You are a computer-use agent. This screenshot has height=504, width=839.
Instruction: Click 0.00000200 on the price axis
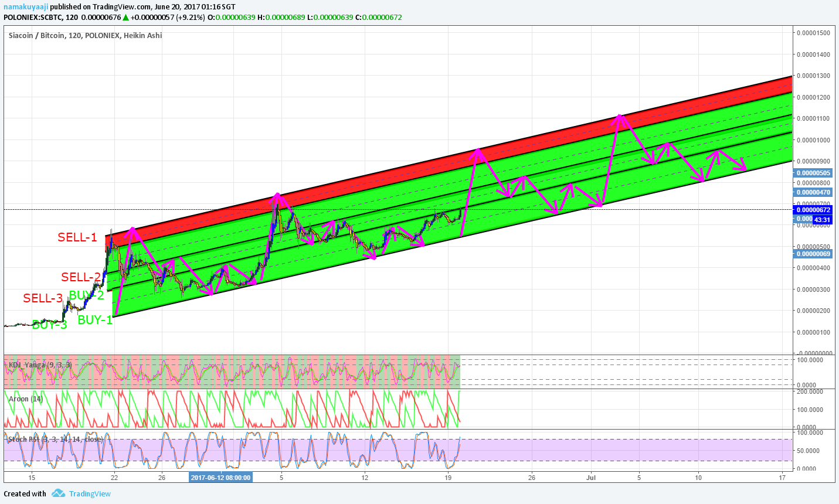point(813,311)
